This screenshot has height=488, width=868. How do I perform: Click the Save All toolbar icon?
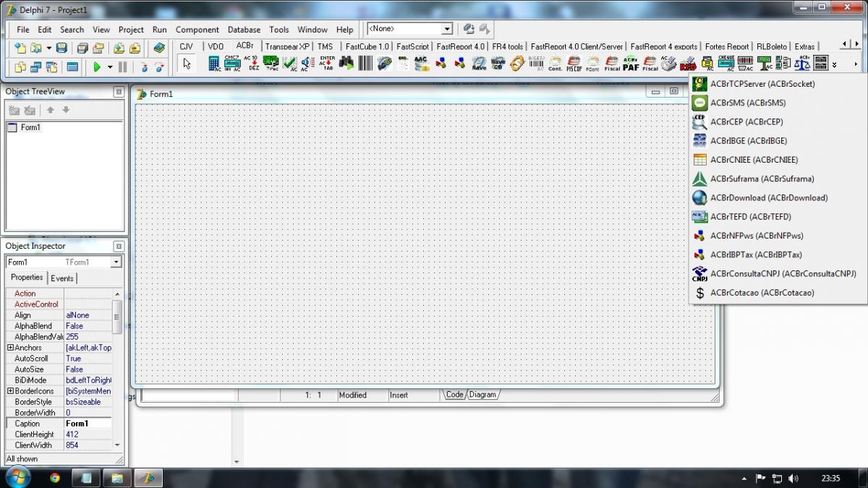[x=82, y=48]
